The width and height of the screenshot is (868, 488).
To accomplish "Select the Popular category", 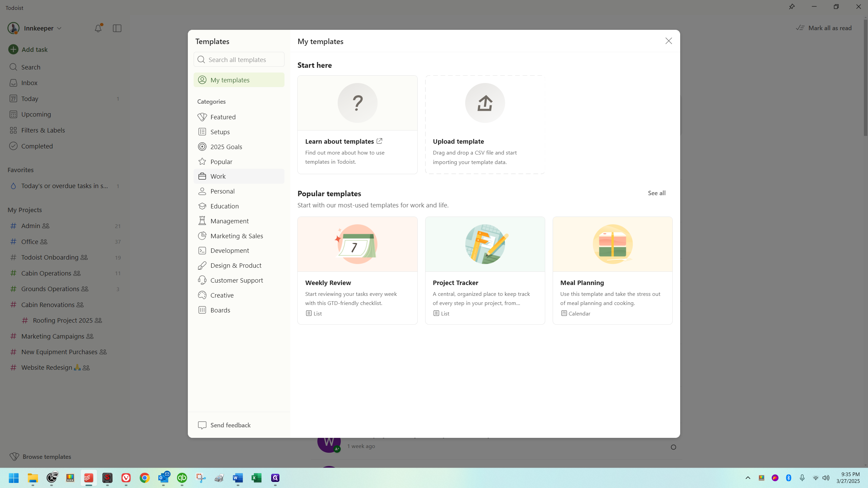I will coord(239,162).
